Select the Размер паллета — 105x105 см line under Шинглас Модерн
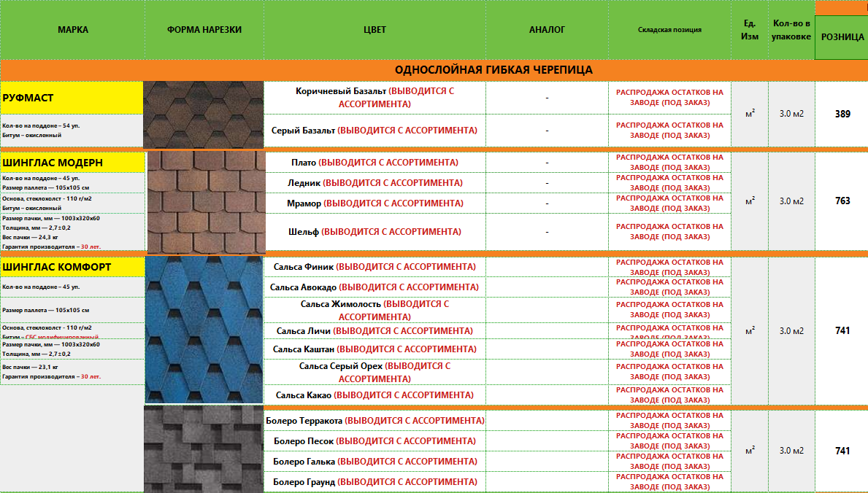This screenshot has width=868, height=493. click(x=45, y=188)
